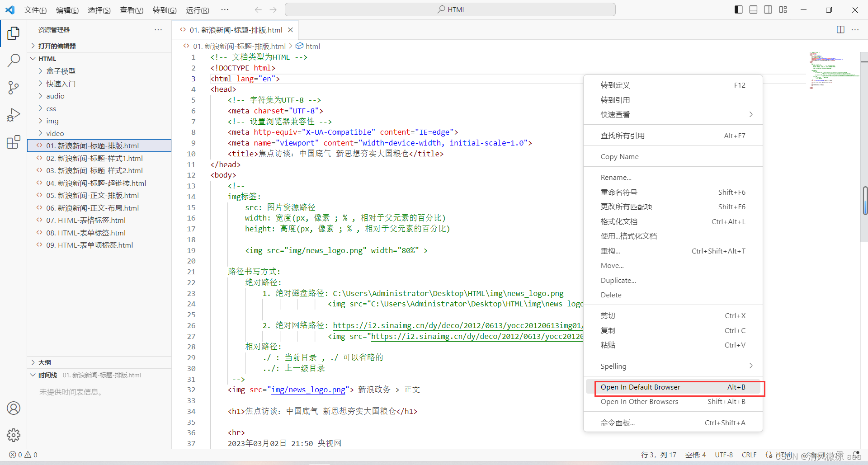
Task: Select 命令面板... in context menu
Action: pyautogui.click(x=673, y=423)
